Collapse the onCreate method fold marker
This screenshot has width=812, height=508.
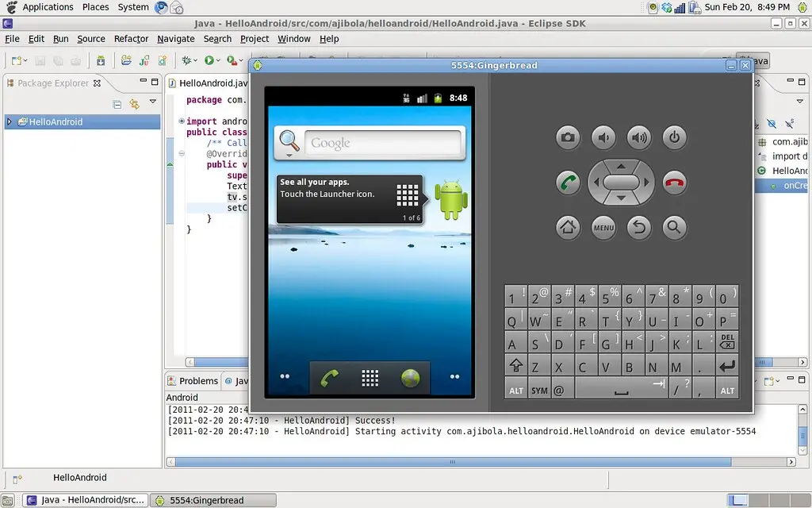click(182, 153)
